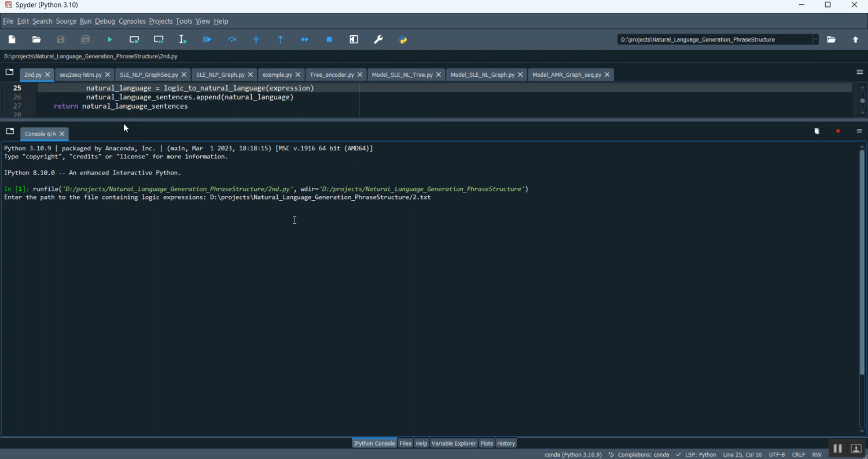Close the seq2seq-lstm.py tab
Image resolution: width=868 pixels, height=459 pixels.
click(x=108, y=75)
